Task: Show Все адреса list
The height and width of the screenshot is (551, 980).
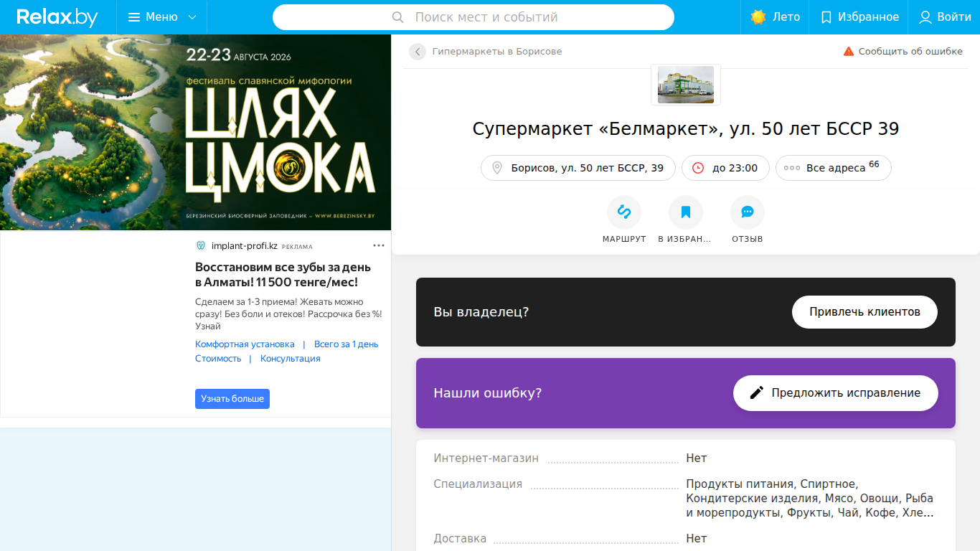Action: (834, 168)
